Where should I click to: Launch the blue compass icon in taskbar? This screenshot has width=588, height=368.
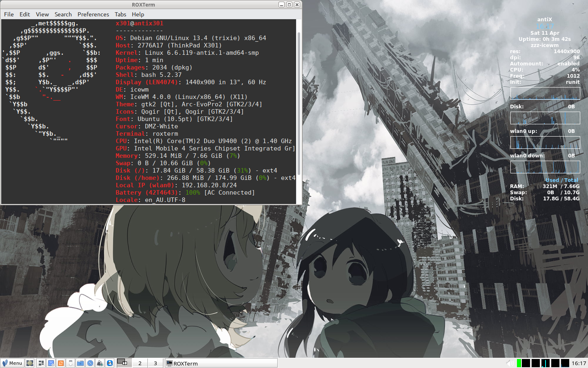click(90, 363)
